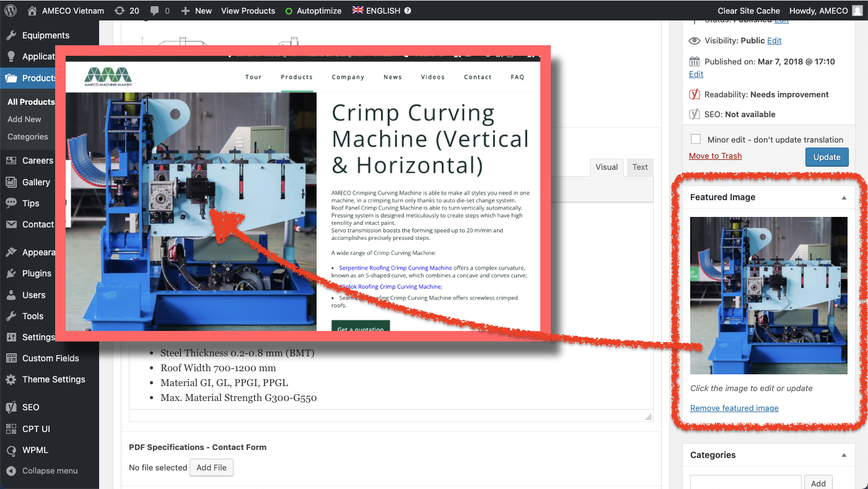Collapse the Featured Image panel
This screenshot has width=868, height=489.
click(x=843, y=197)
